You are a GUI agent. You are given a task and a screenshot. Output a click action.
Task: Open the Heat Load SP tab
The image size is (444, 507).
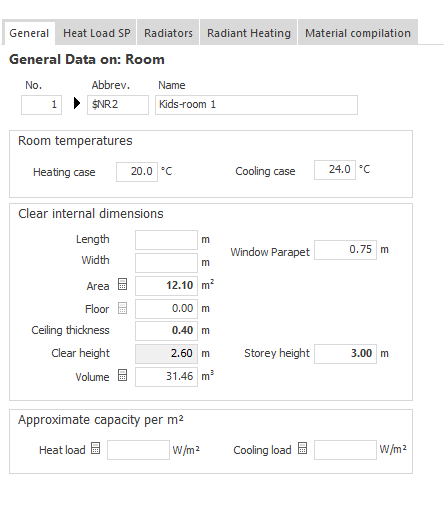[96, 33]
